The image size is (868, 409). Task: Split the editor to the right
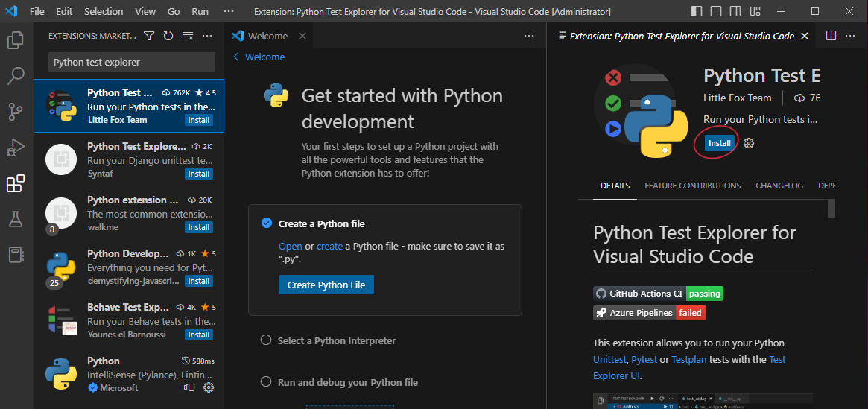coord(831,36)
